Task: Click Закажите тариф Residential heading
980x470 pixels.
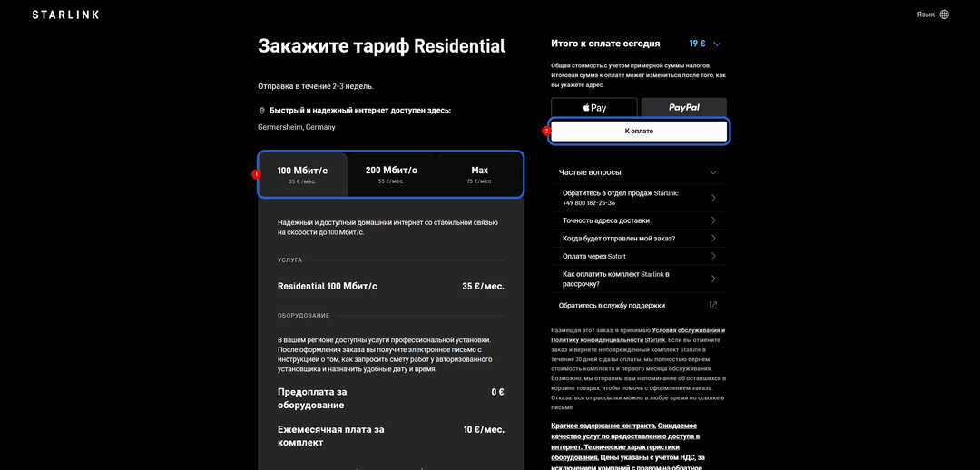Action: (x=381, y=45)
